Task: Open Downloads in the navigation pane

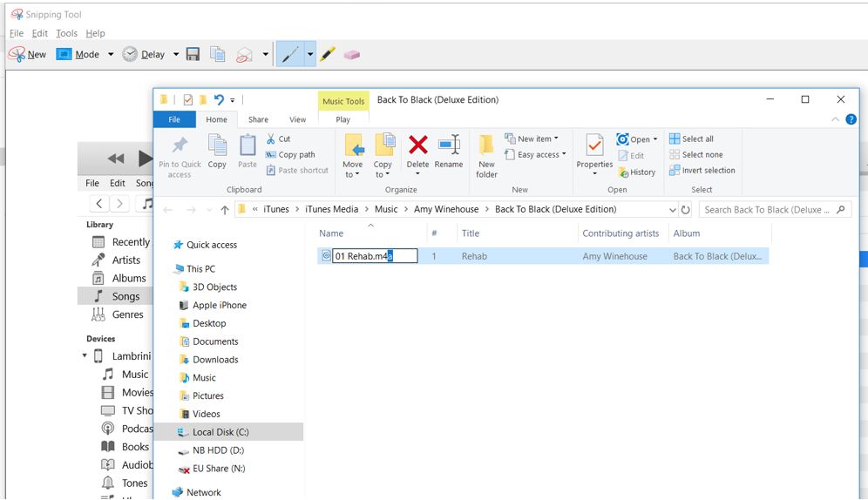Action: (215, 360)
